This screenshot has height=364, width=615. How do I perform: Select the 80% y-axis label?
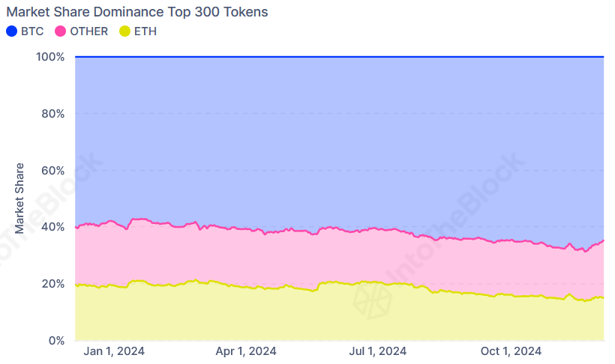(52, 114)
